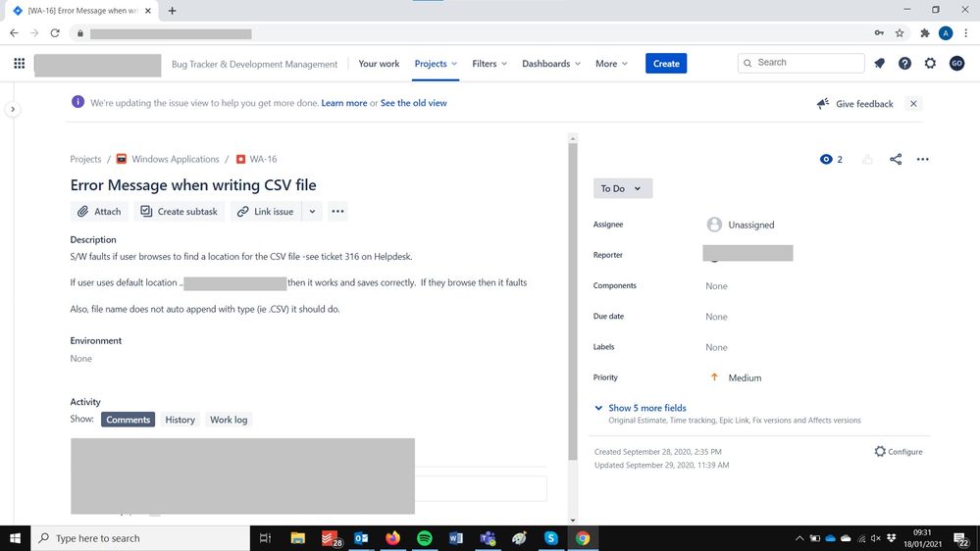Click the share issue icon

(x=896, y=159)
